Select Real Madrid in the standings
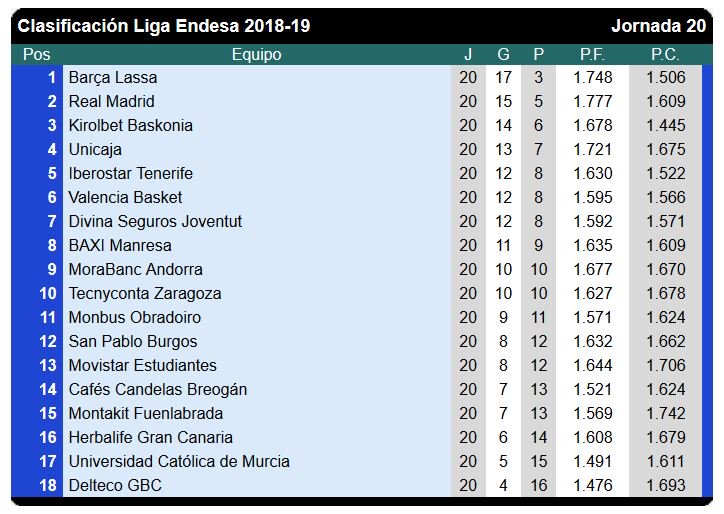The image size is (724, 514). (x=111, y=101)
